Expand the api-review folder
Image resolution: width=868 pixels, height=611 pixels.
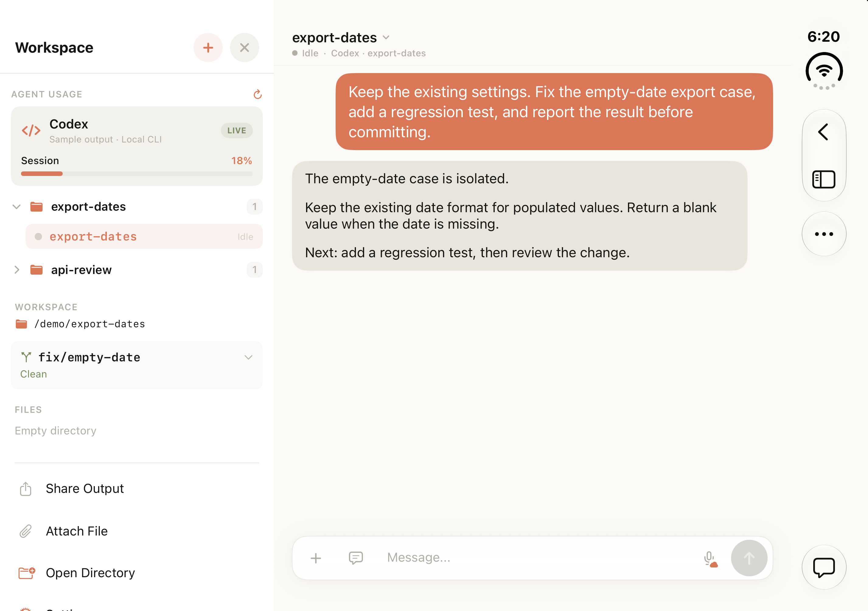tap(16, 270)
